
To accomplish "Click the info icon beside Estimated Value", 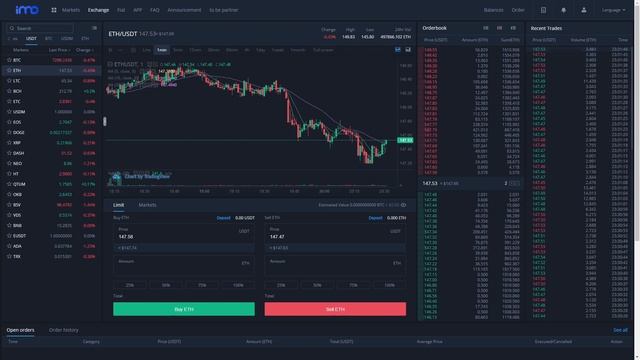I will pyautogui.click(x=403, y=205).
